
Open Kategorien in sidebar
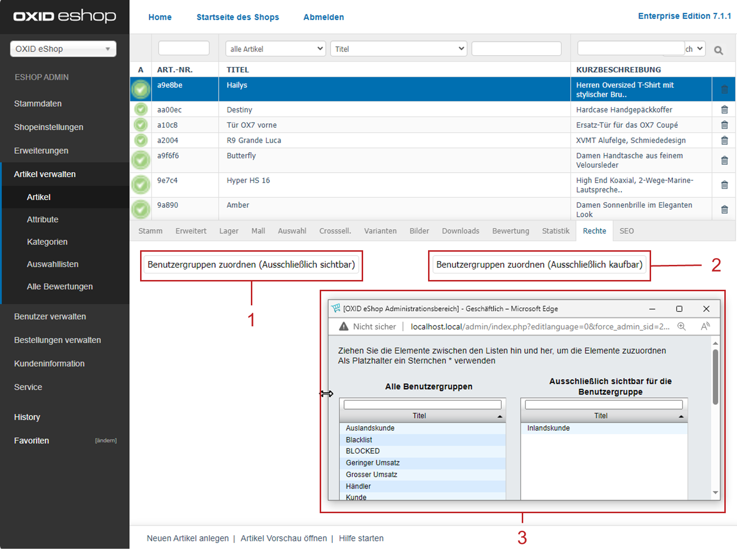tap(47, 242)
